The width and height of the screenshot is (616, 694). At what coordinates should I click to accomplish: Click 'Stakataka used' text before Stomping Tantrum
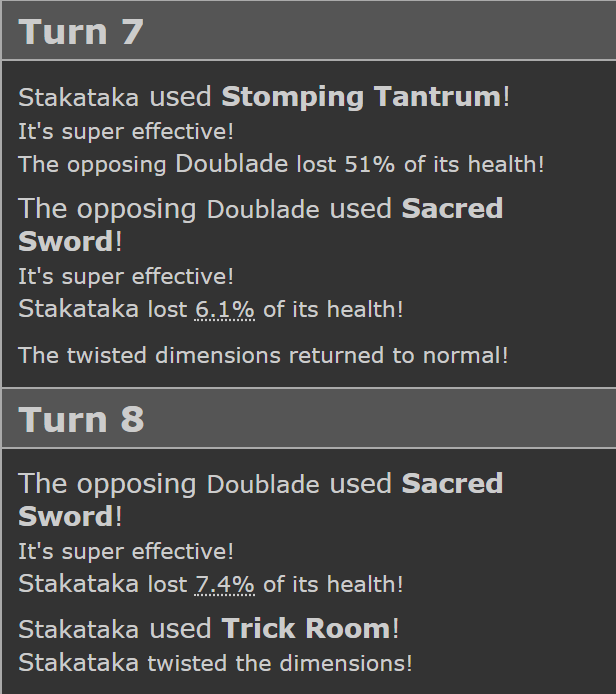(x=115, y=97)
